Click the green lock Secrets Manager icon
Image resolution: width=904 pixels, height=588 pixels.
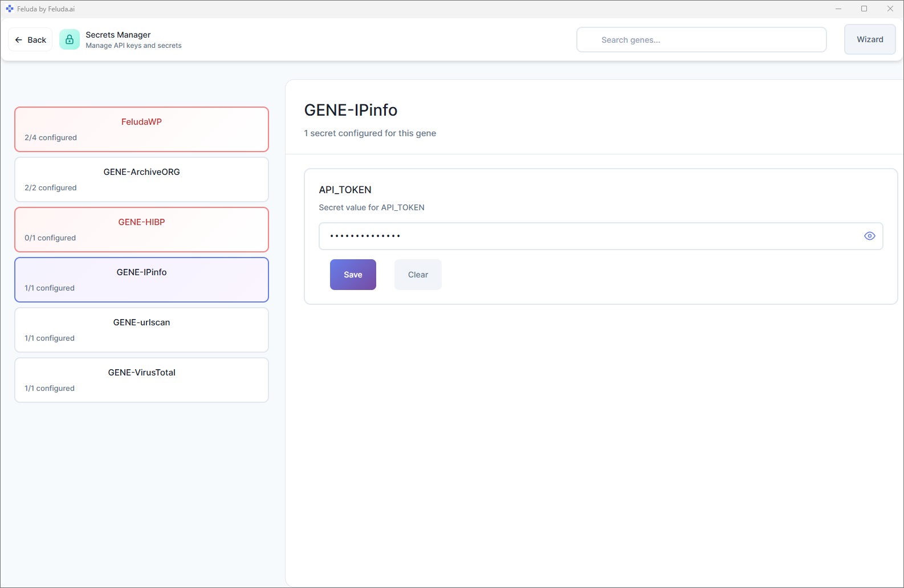pos(70,40)
